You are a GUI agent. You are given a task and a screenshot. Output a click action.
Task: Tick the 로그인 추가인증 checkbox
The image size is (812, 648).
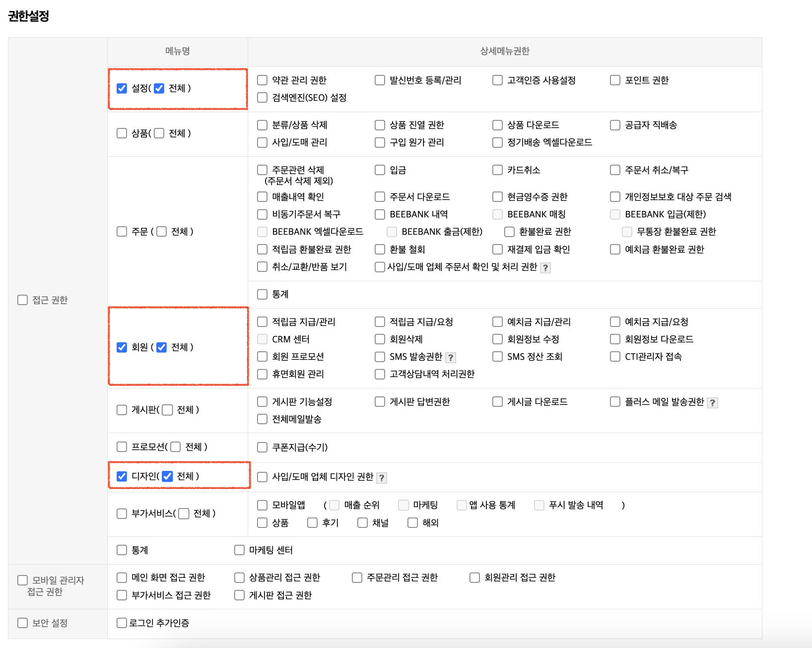[122, 623]
